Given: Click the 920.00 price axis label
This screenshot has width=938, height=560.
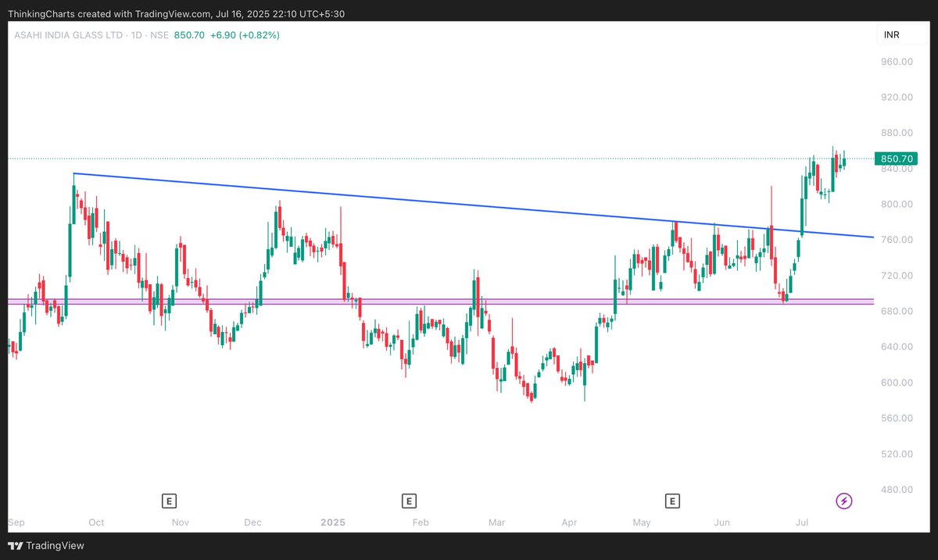Looking at the screenshot, I should (x=897, y=98).
